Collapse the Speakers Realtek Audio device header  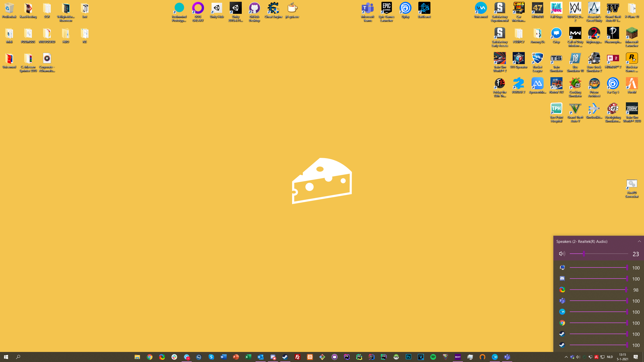click(639, 241)
